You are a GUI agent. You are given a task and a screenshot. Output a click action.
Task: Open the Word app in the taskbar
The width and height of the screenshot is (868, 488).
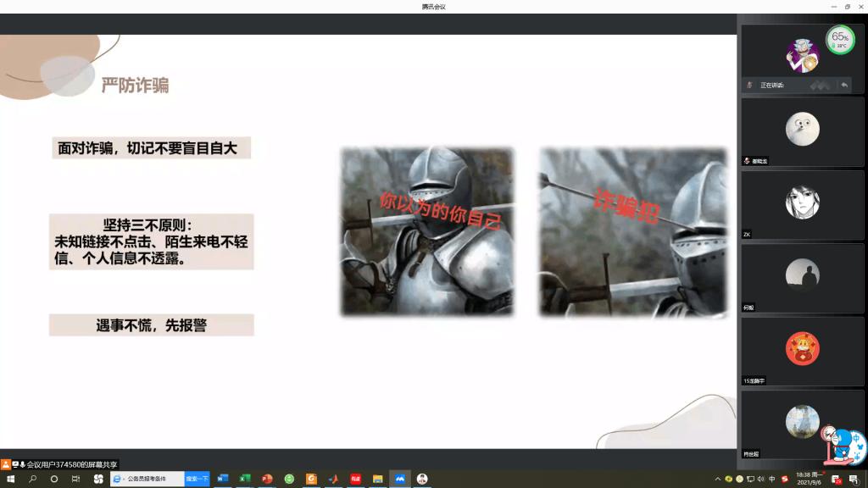223,479
